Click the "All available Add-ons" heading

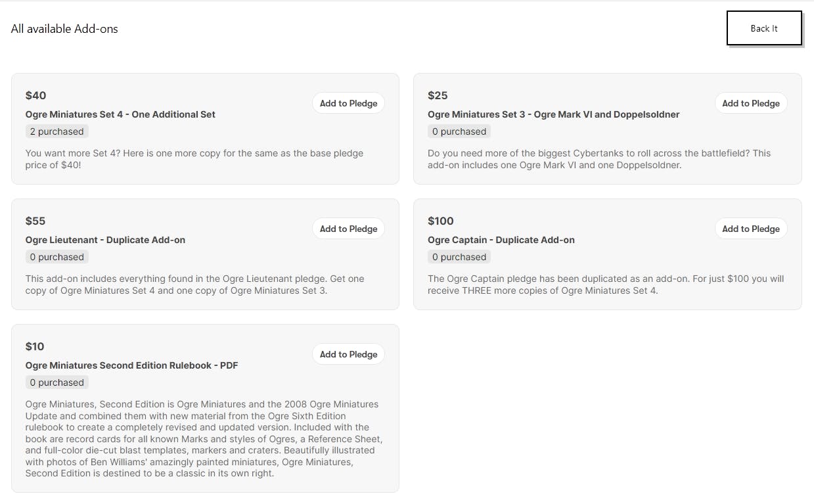64,29
